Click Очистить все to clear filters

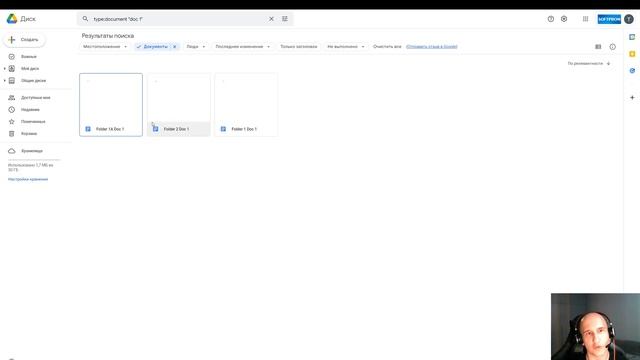point(387,47)
